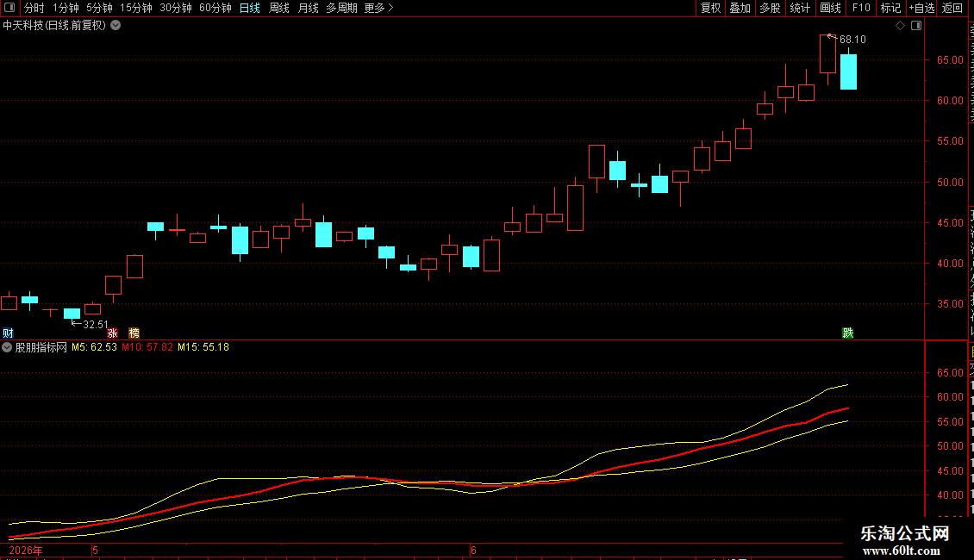Screen dimensions: 974x560
Task: Click the diamond icon in the chart's top-right corner
Action: 900,26
